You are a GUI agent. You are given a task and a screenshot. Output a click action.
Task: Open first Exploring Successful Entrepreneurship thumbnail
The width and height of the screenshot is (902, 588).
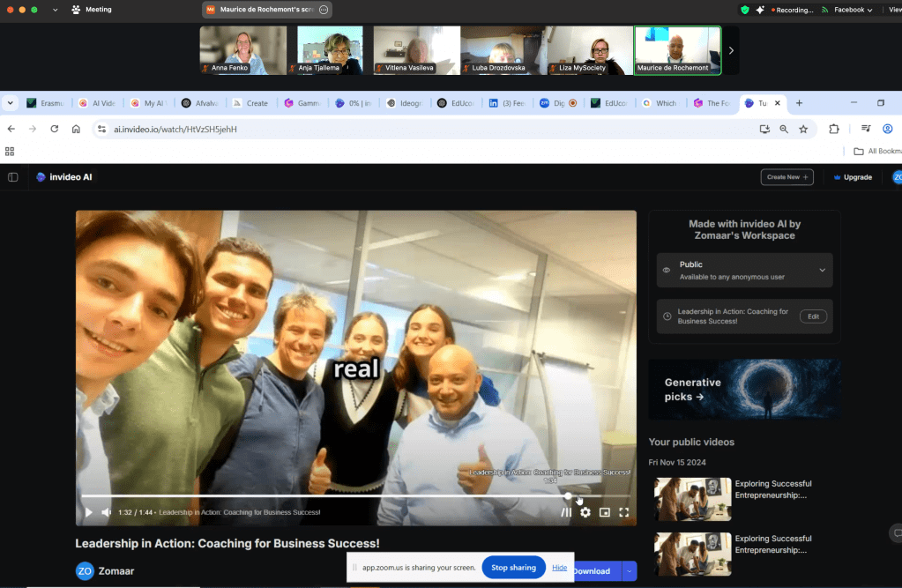point(692,499)
